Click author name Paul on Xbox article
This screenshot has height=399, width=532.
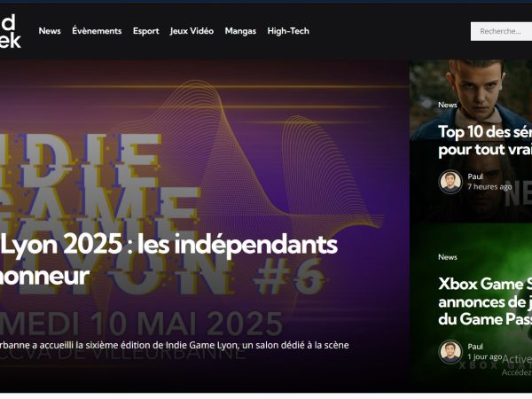(475, 347)
